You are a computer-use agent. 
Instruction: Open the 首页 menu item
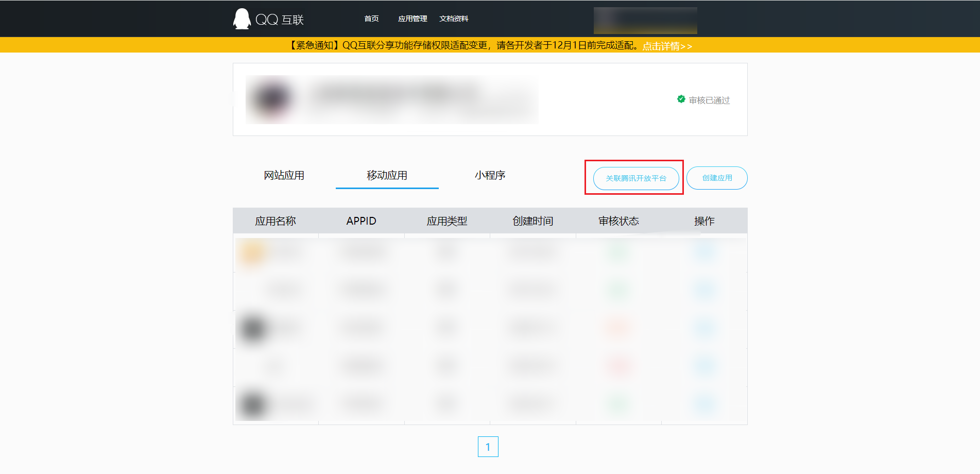[371, 19]
